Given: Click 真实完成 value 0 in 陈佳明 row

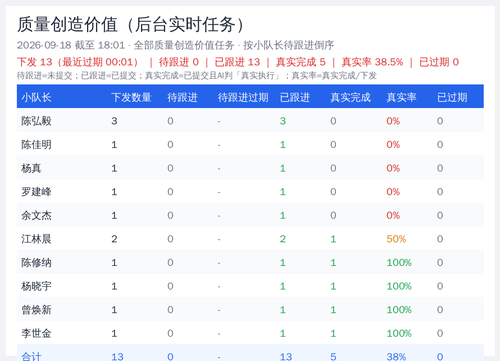Looking at the screenshot, I should (x=333, y=145).
